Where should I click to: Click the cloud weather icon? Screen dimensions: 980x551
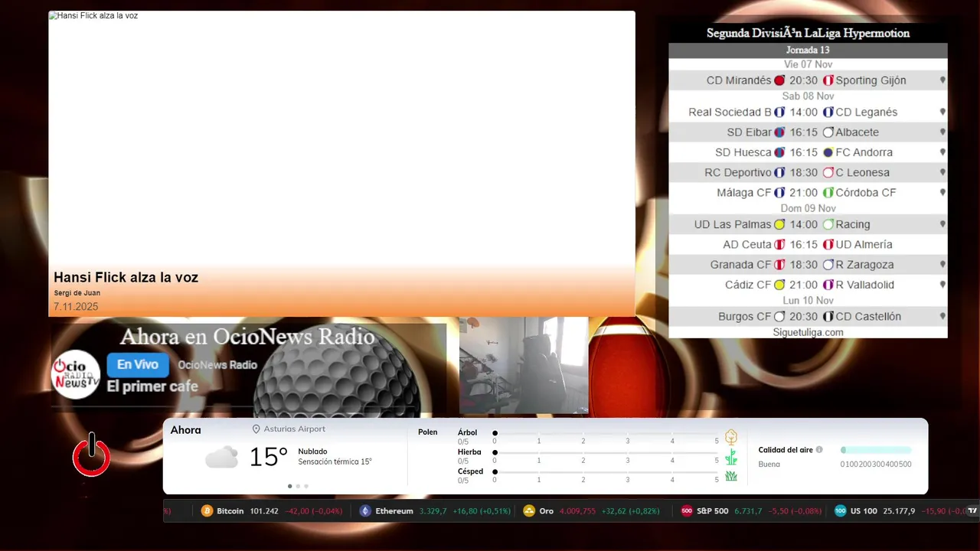[x=221, y=457]
